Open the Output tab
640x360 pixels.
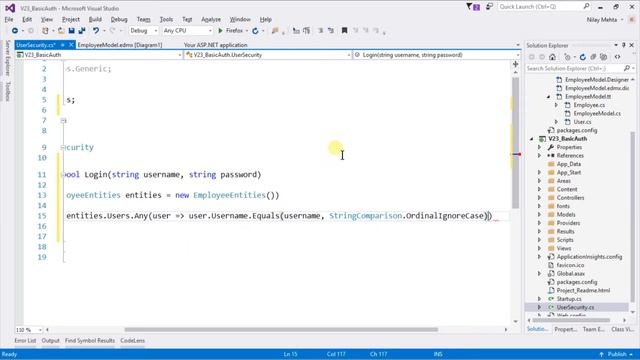(x=51, y=340)
